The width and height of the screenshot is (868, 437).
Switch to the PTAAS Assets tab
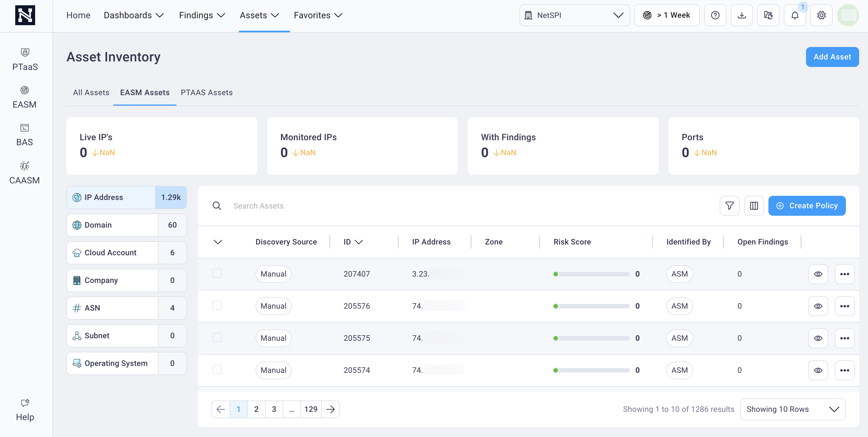206,92
